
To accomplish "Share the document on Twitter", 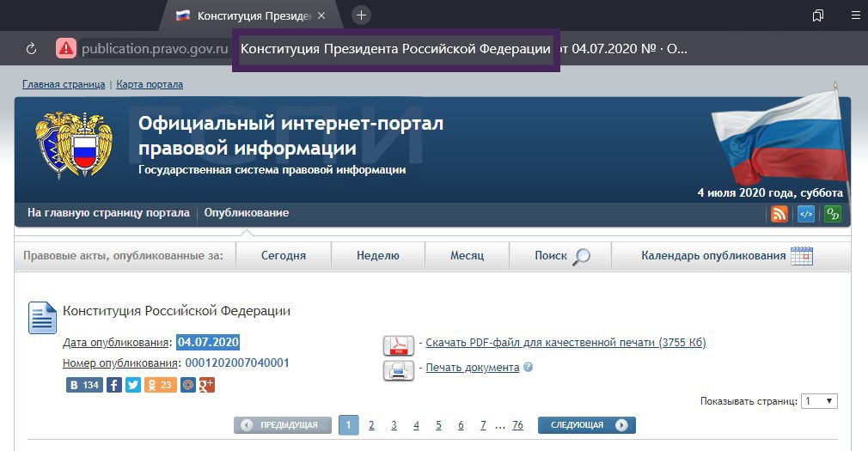I will [133, 385].
